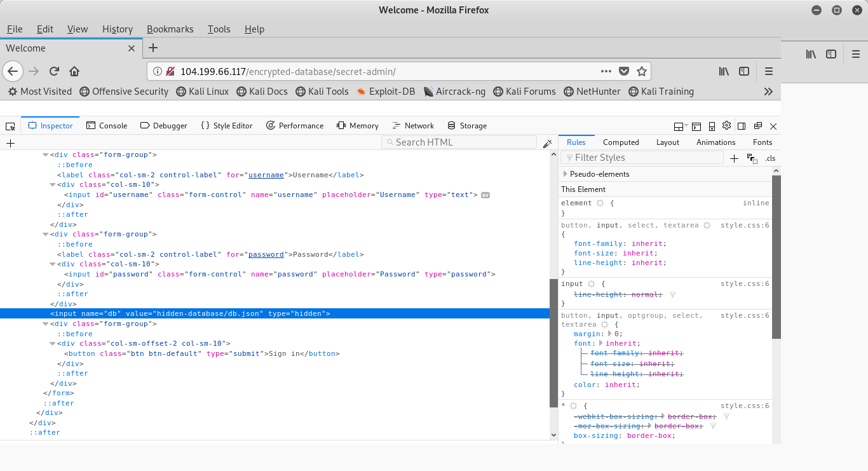The height and width of the screenshot is (471, 868).
Task: Open the Computed styles tab
Action: pyautogui.click(x=621, y=142)
